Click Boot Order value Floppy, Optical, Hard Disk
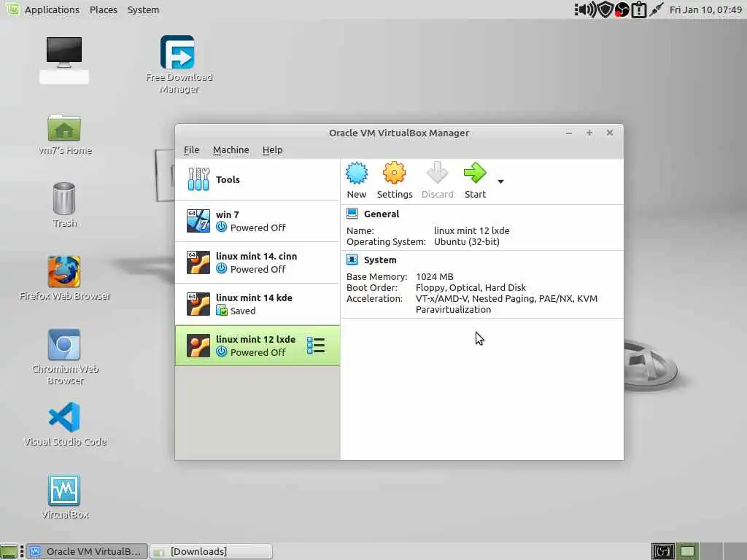The width and height of the screenshot is (747, 560). 471,287
